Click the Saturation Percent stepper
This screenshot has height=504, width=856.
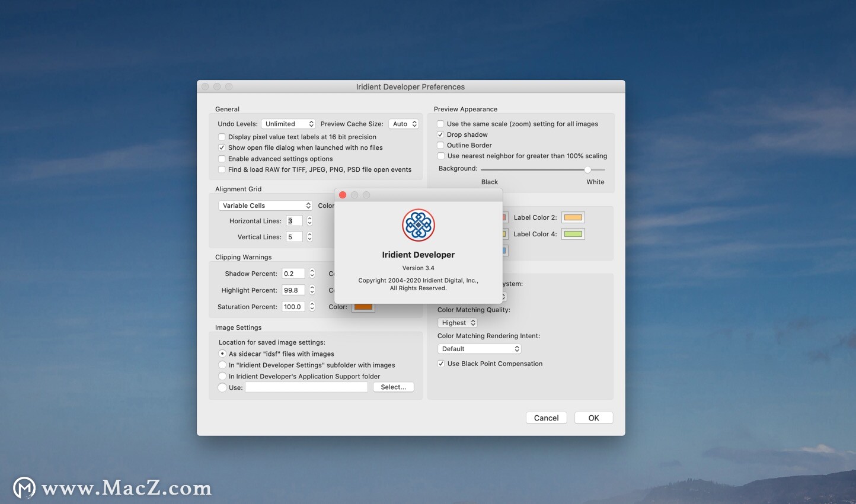coord(312,307)
